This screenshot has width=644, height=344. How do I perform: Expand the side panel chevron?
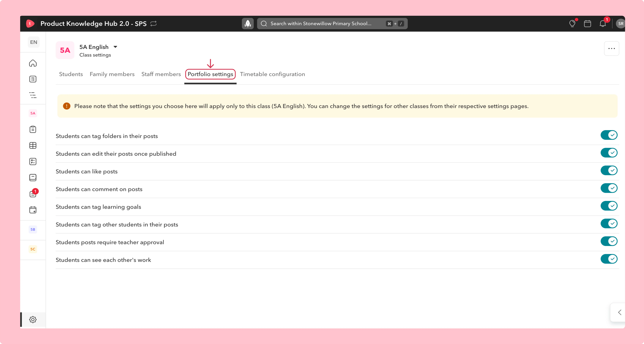pos(619,312)
